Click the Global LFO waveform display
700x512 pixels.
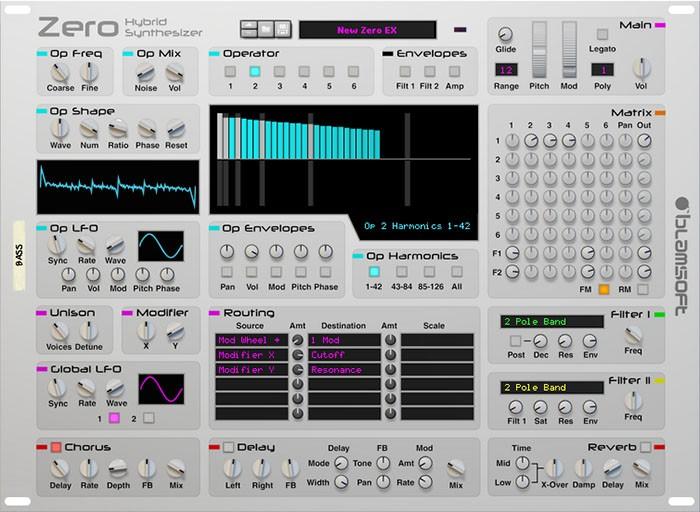pos(160,389)
